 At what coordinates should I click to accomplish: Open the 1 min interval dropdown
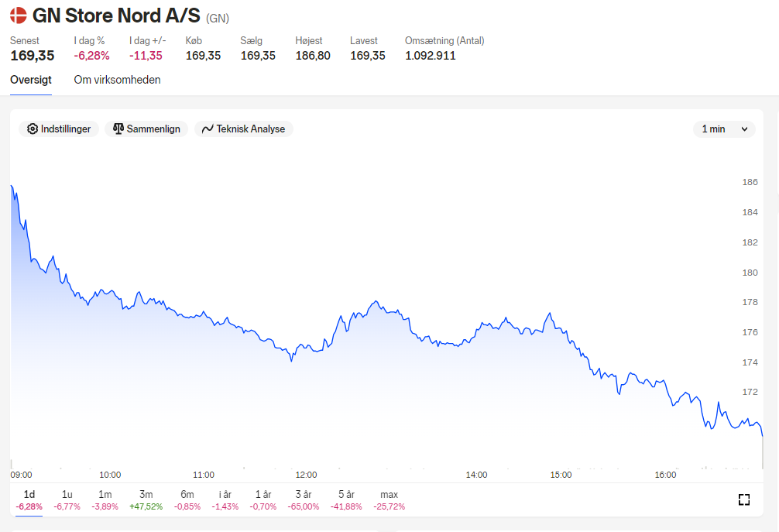click(724, 129)
